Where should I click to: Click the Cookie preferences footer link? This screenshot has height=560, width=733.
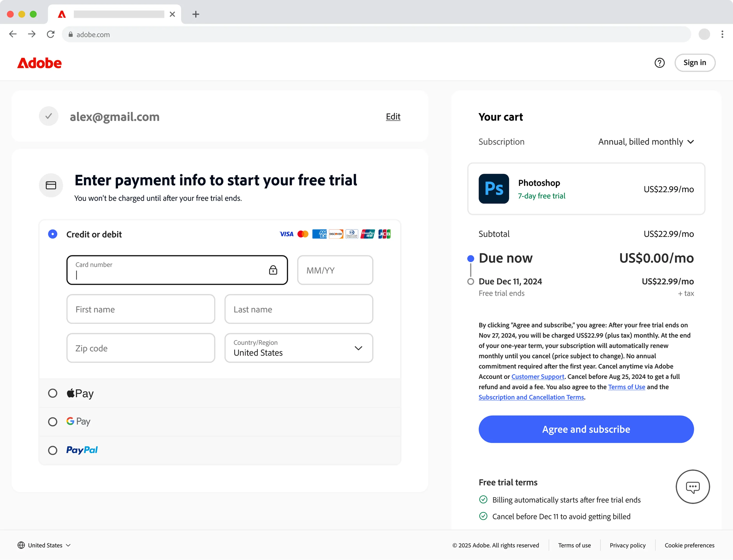coord(689,545)
